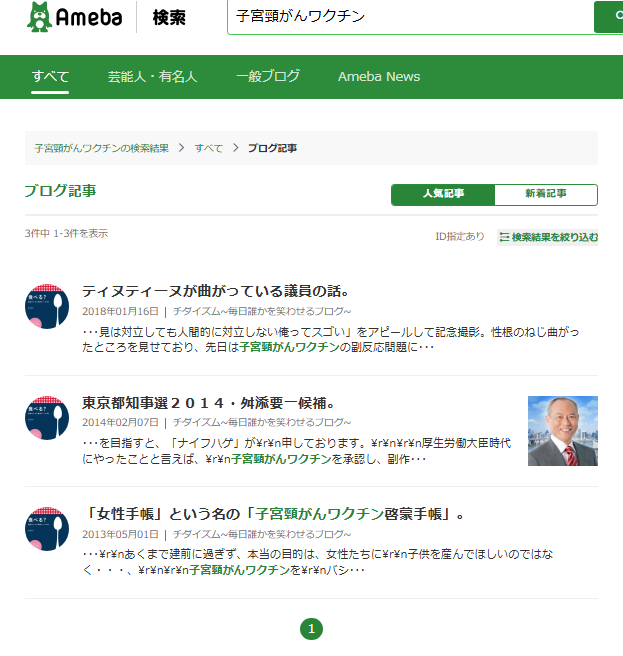Switch to 新着記事 sort toggle
Image resolution: width=623 pixels, height=656 pixels.
point(546,195)
